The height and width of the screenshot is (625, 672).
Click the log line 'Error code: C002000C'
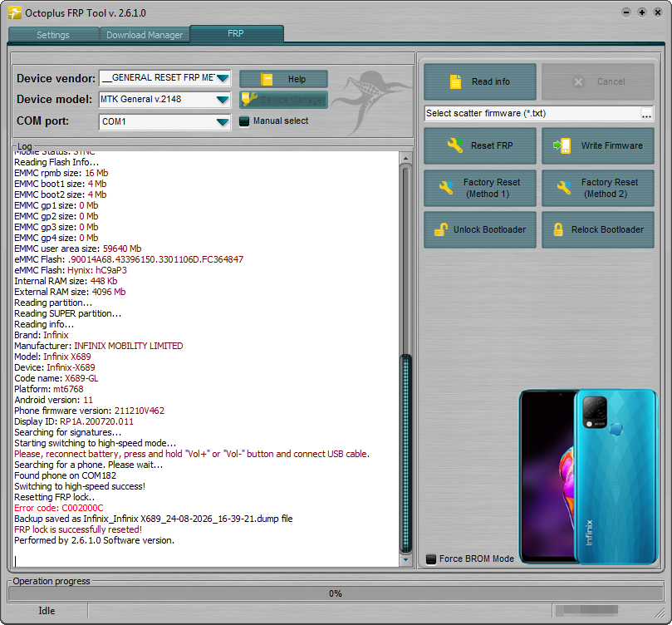(59, 508)
